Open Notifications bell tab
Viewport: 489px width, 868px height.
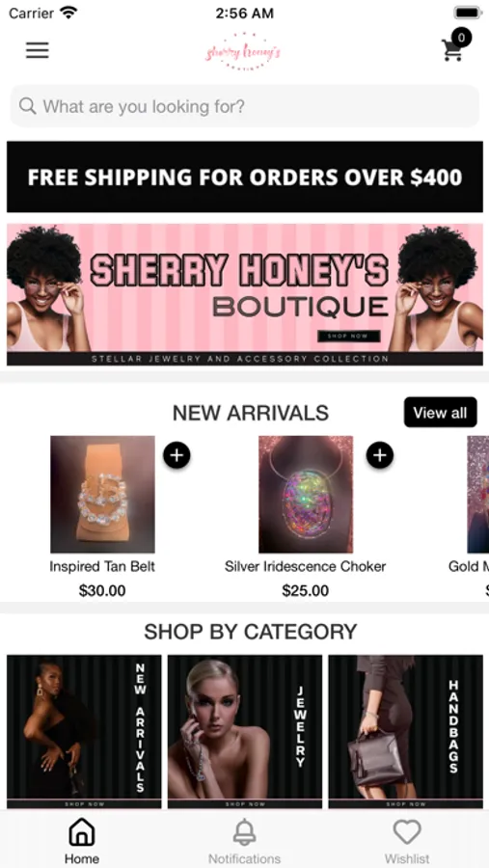244,841
